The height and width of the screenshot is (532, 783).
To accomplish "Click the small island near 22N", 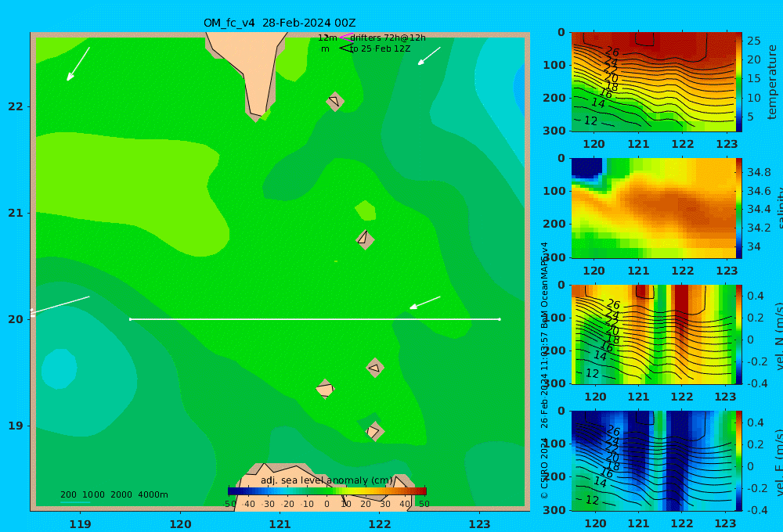I will (334, 102).
